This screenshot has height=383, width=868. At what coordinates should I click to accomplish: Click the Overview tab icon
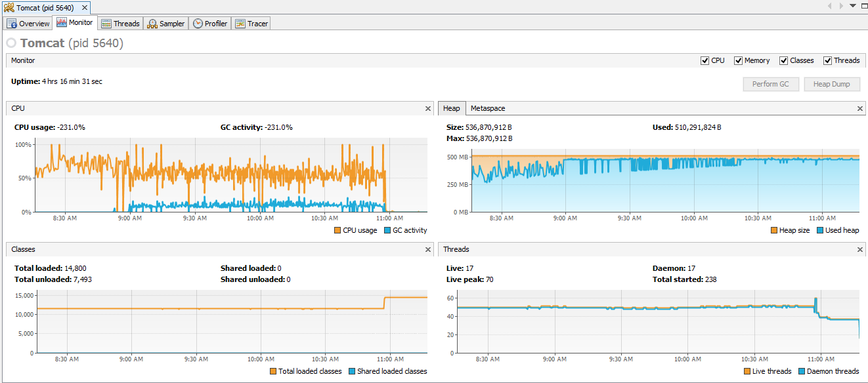click(x=12, y=24)
